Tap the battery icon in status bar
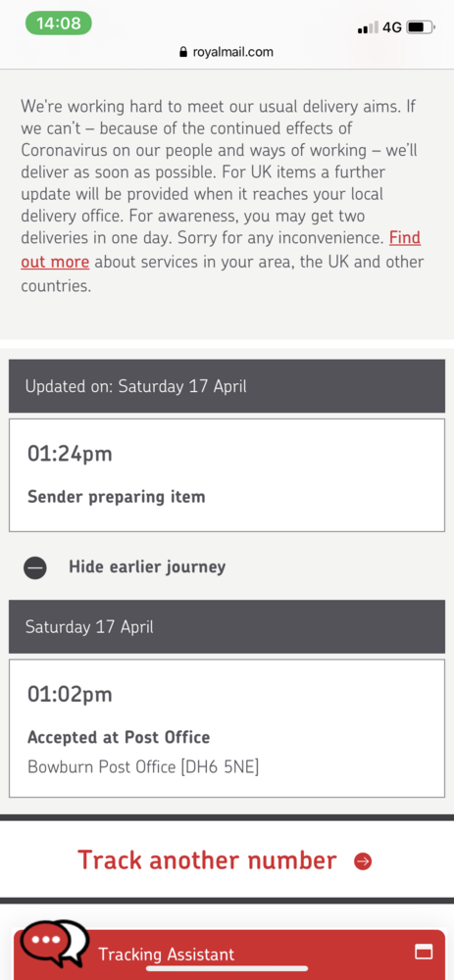Viewport: 454px width, 980px height. coord(421,27)
